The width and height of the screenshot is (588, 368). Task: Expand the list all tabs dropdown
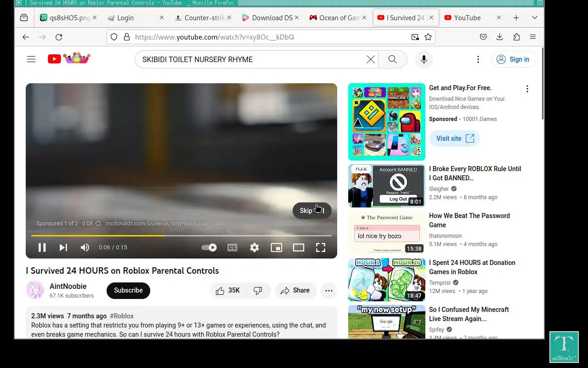coord(534,17)
